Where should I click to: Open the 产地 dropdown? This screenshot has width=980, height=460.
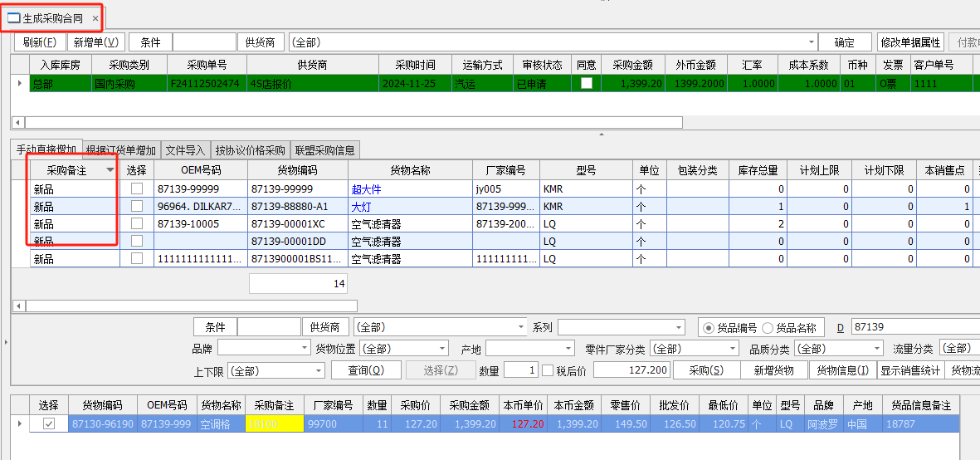[568, 348]
